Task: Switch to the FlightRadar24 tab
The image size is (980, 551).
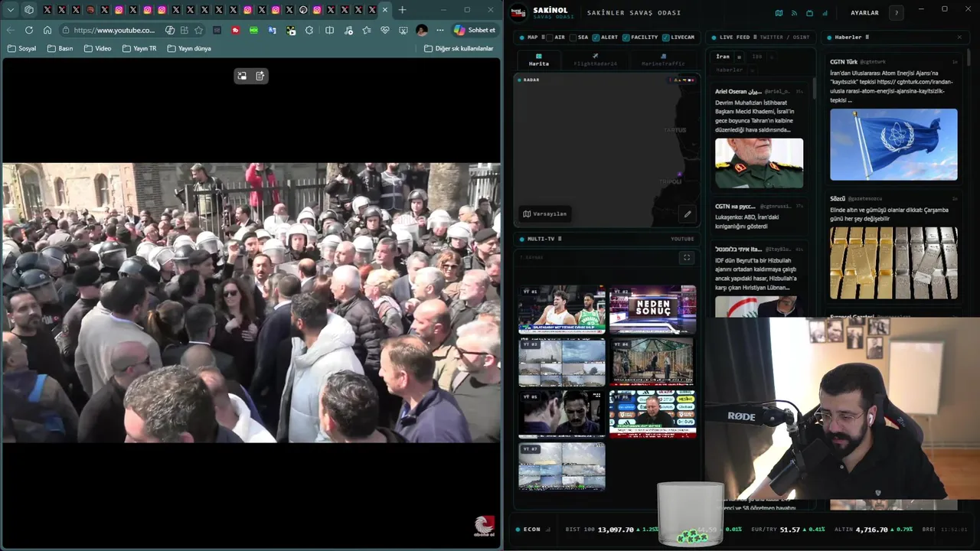Action: (595, 60)
